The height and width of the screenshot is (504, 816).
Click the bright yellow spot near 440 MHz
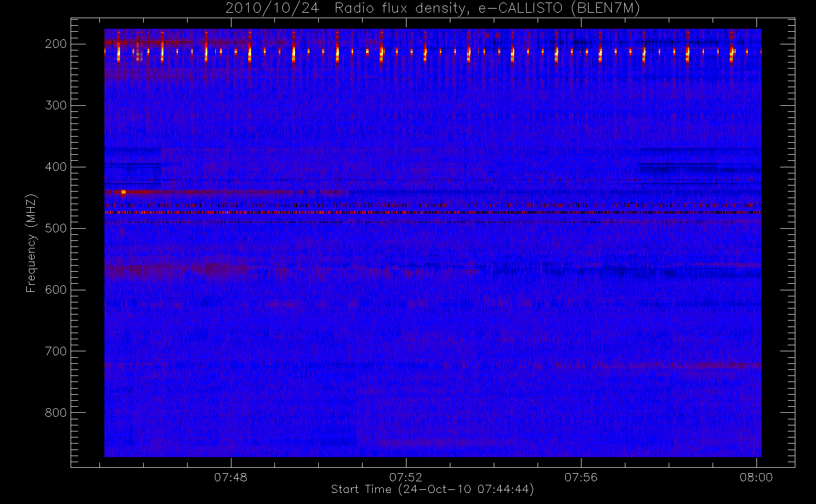[124, 192]
